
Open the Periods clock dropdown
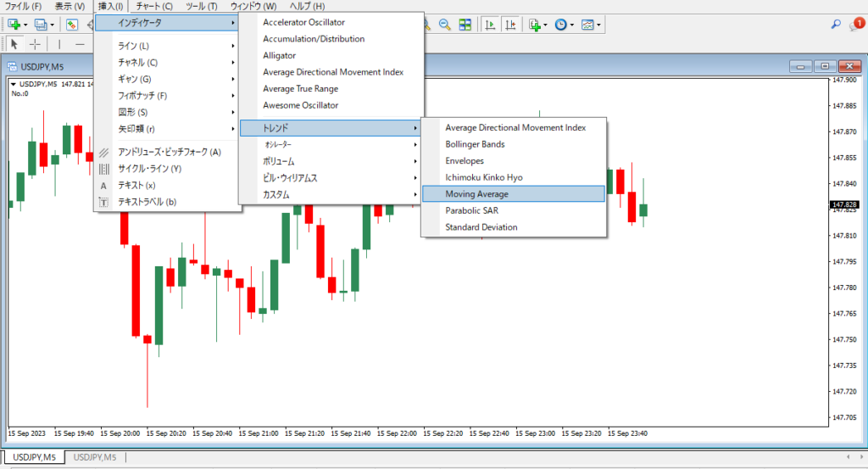tap(561, 25)
